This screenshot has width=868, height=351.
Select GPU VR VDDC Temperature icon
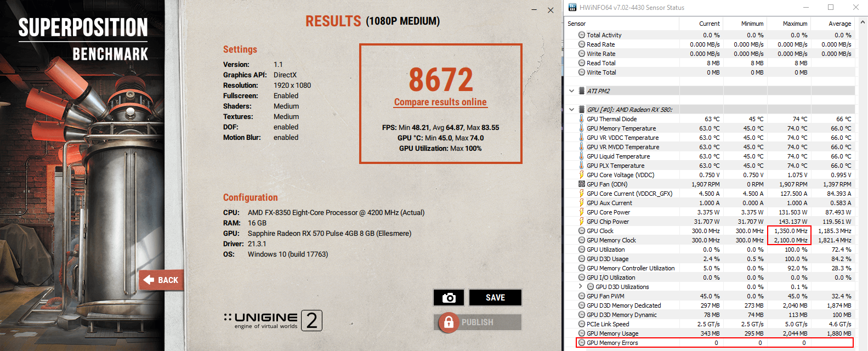click(x=582, y=138)
